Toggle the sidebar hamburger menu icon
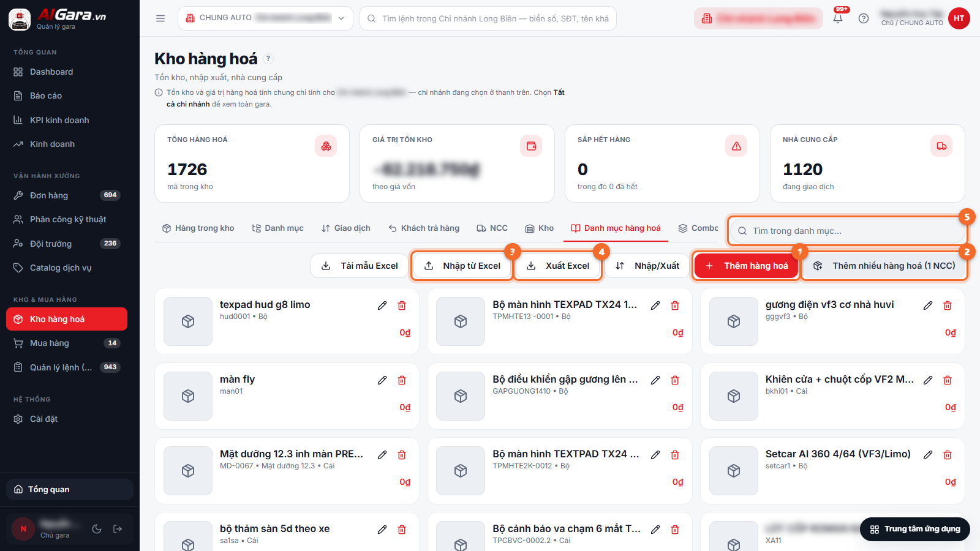 [160, 18]
